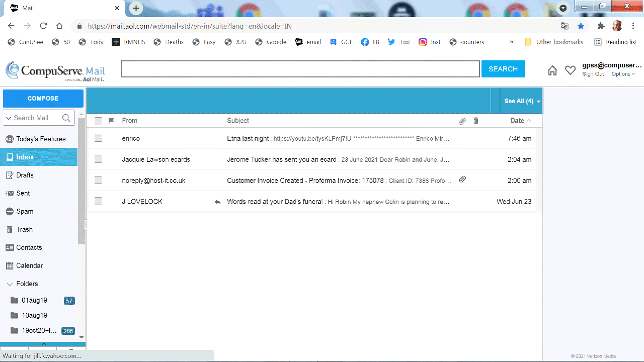This screenshot has width=644, height=362.
Task: Open the Drafts folder
Action: (x=25, y=175)
